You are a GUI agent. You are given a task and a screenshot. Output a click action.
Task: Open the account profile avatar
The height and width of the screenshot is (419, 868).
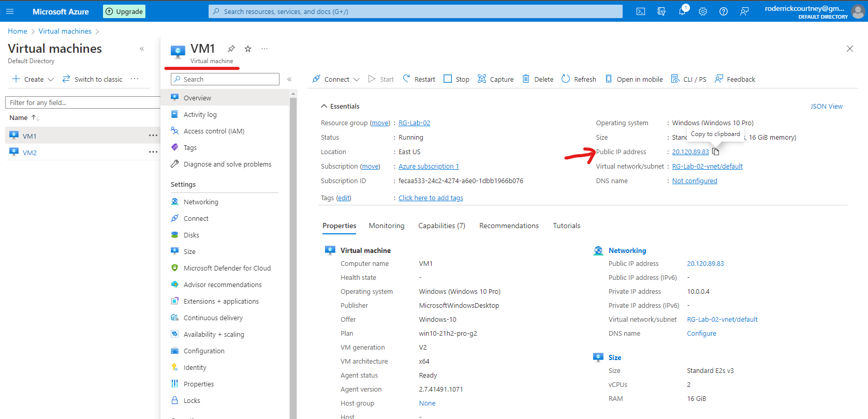click(858, 11)
